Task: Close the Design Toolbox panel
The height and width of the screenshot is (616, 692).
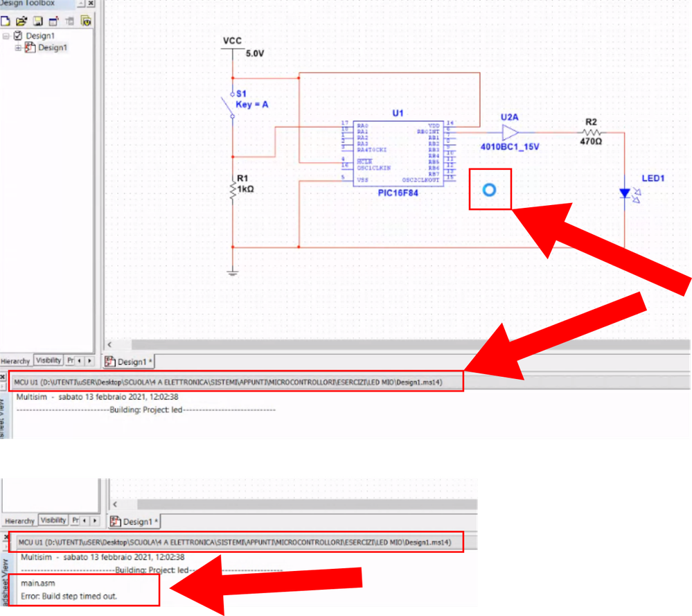Action: [x=91, y=3]
